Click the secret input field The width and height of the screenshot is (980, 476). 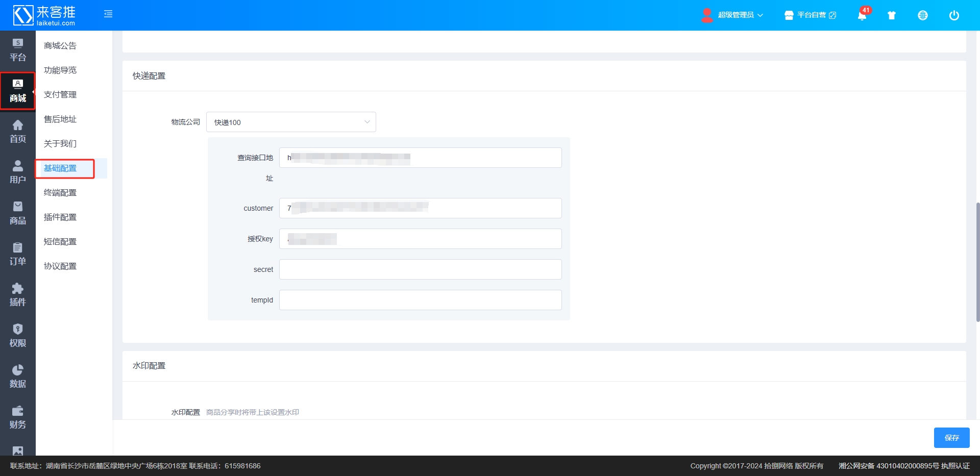[x=420, y=269]
